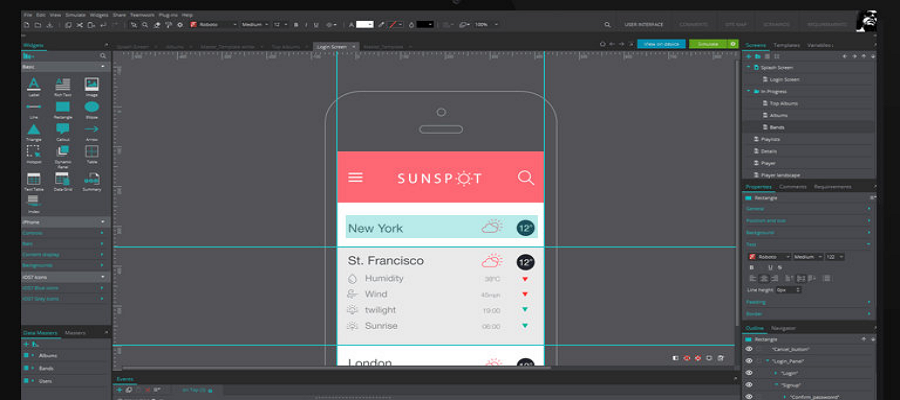Select New York row in mockup

pos(441,227)
